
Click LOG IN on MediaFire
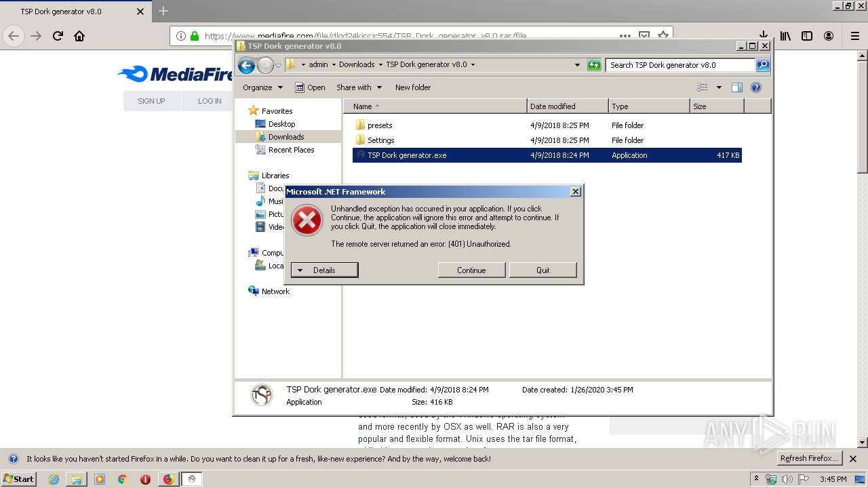pyautogui.click(x=210, y=101)
